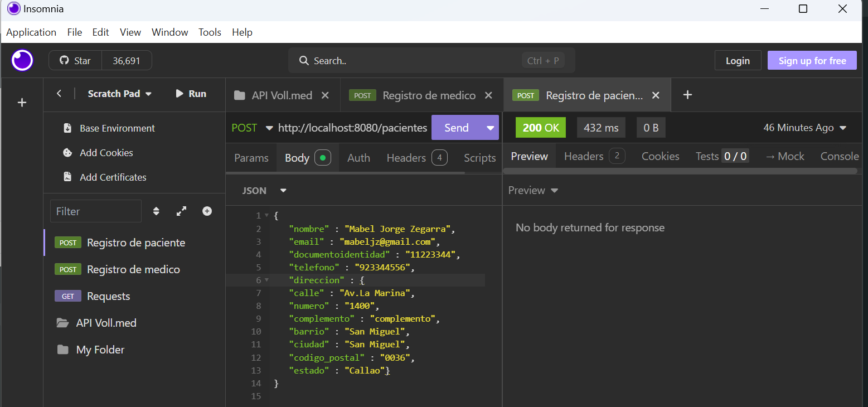Click the sort order icon
This screenshot has height=407, width=868.
tap(156, 211)
